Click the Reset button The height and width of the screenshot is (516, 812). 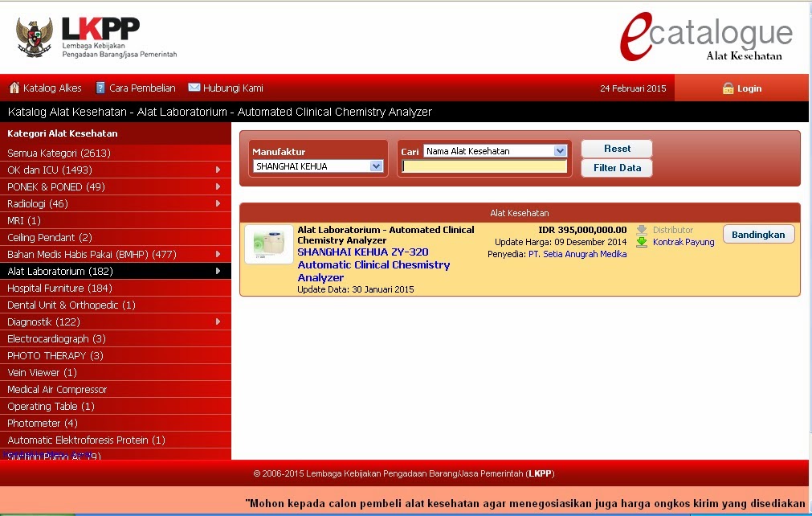point(617,149)
